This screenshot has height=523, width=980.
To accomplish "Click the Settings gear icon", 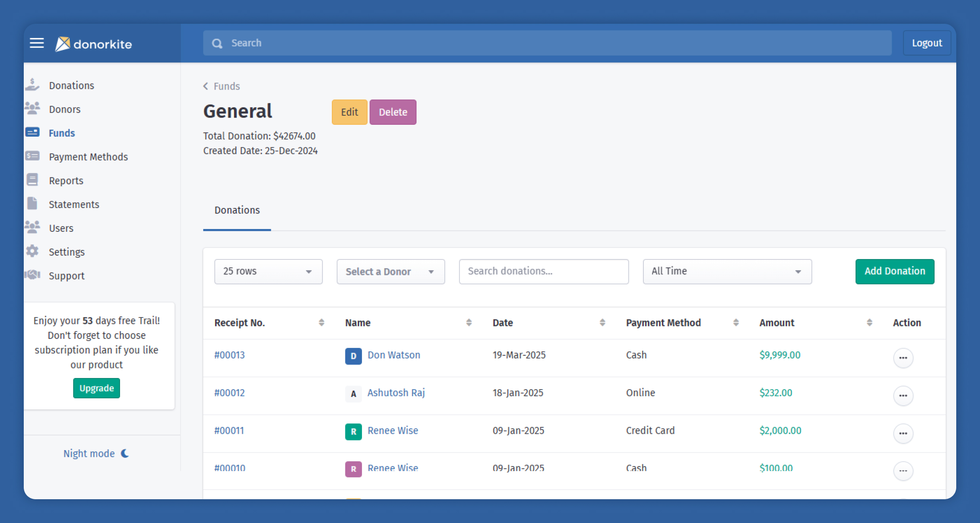I will tap(32, 251).
